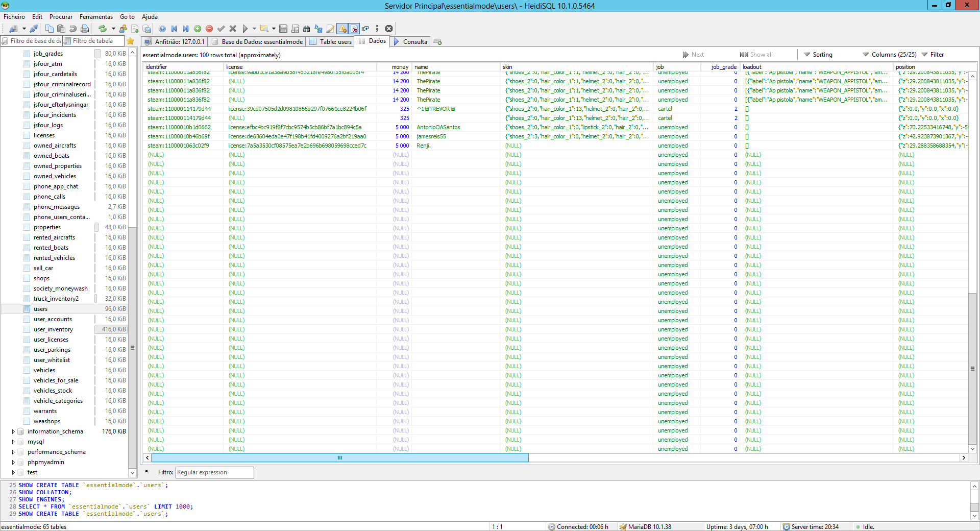Click the Columns (25/25) button
The width and height of the screenshot is (980, 531).
pyautogui.click(x=890, y=55)
